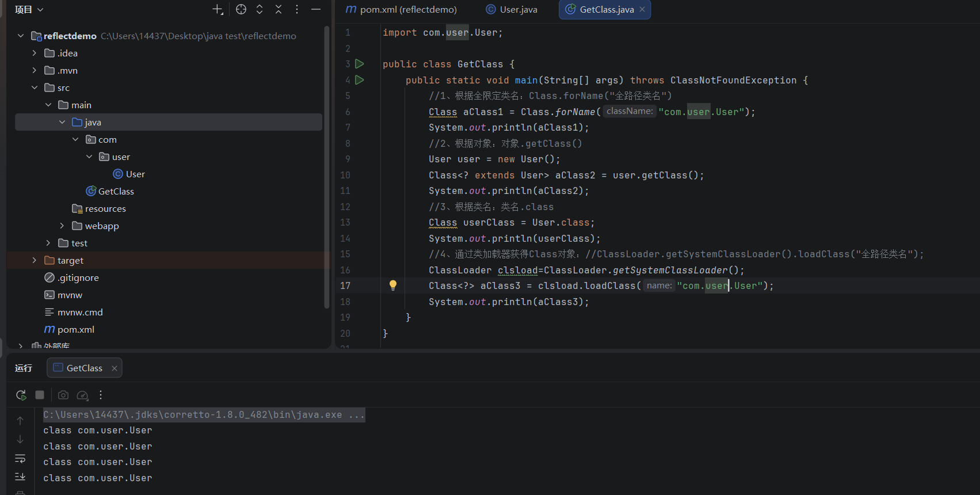Click the Maven icon on pom.xml tab
This screenshot has height=495, width=980.
(x=351, y=9)
